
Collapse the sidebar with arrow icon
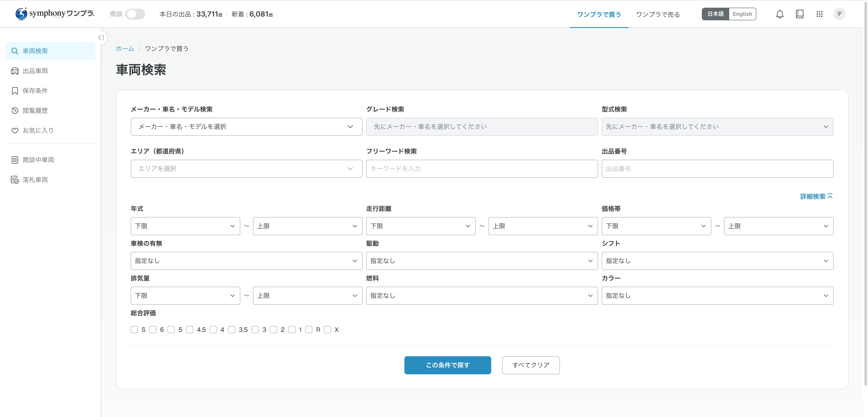pos(101,37)
